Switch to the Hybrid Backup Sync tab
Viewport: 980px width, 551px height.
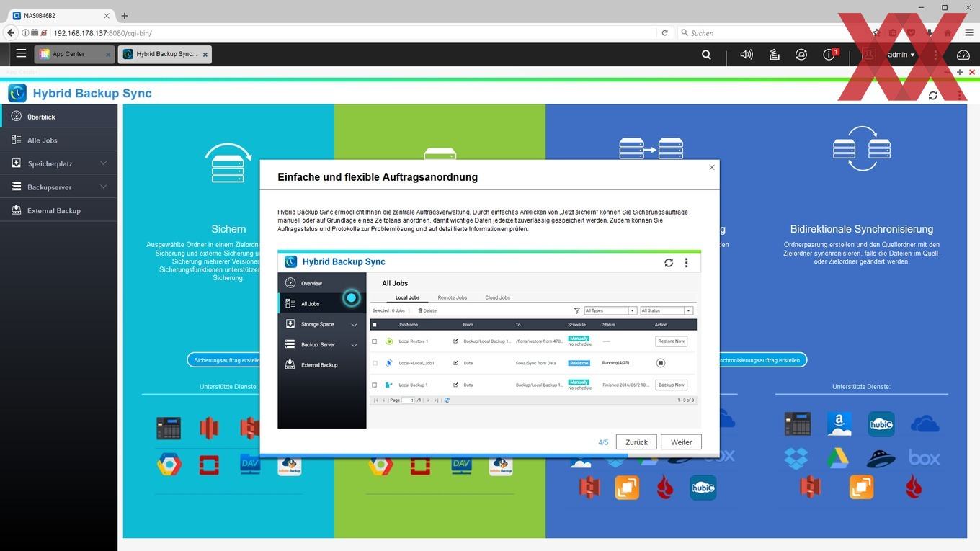point(166,54)
